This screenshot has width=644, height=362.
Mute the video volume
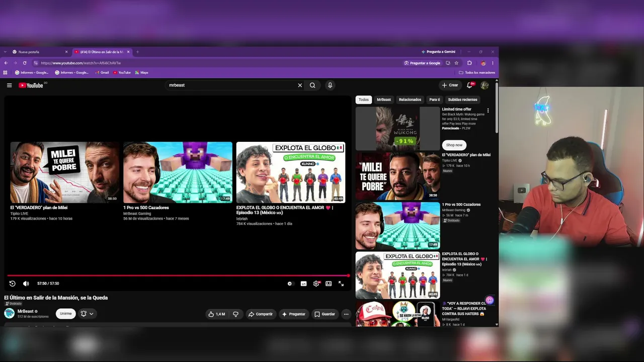pyautogui.click(x=26, y=284)
